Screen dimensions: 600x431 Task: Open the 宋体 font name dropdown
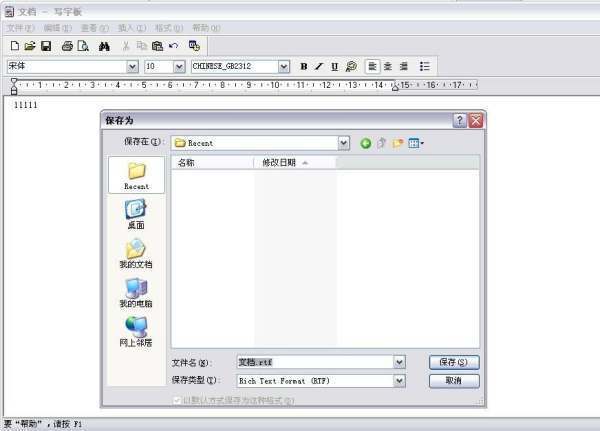[132, 67]
